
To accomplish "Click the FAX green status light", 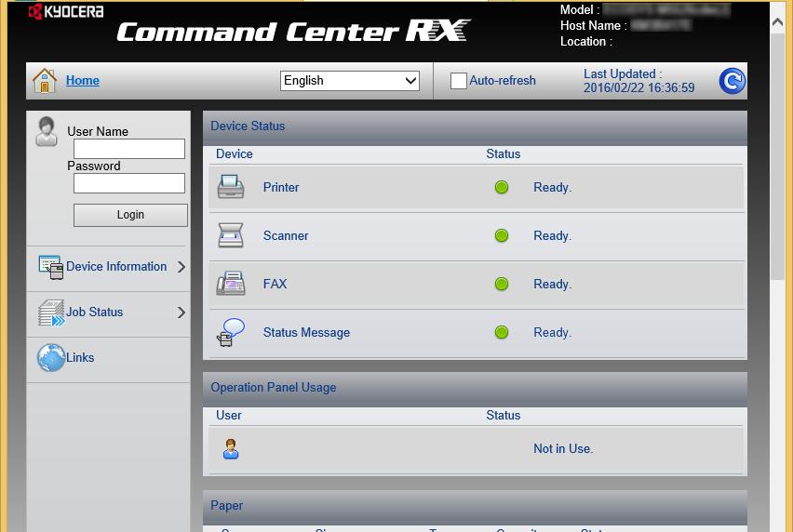I will (501, 284).
